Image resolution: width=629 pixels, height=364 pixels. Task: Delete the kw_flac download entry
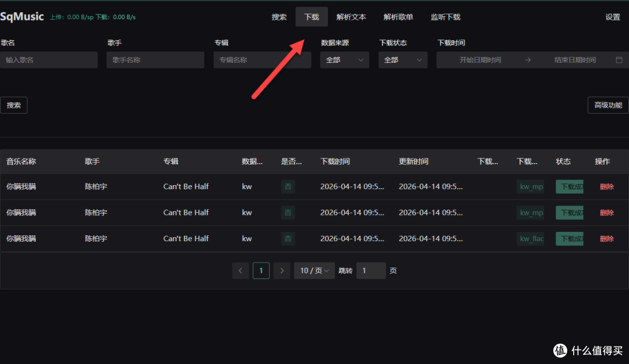pyautogui.click(x=606, y=239)
